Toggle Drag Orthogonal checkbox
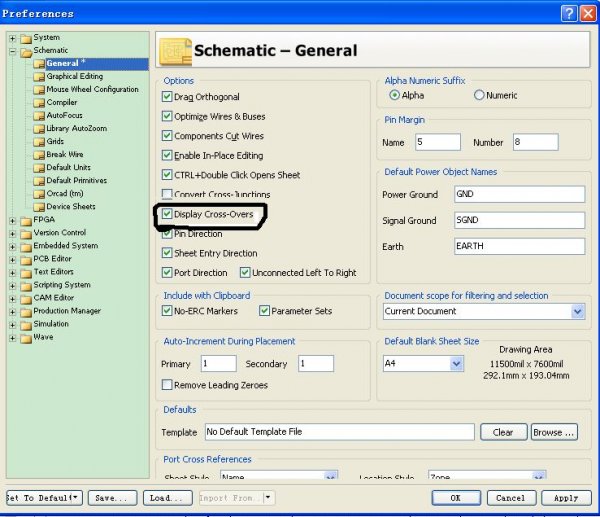 tap(167, 96)
